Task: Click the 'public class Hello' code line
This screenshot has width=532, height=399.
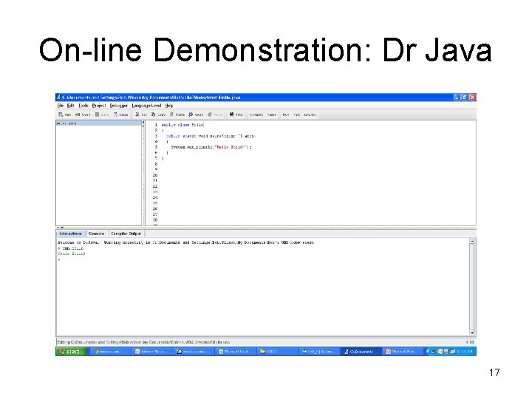Action: (x=183, y=125)
